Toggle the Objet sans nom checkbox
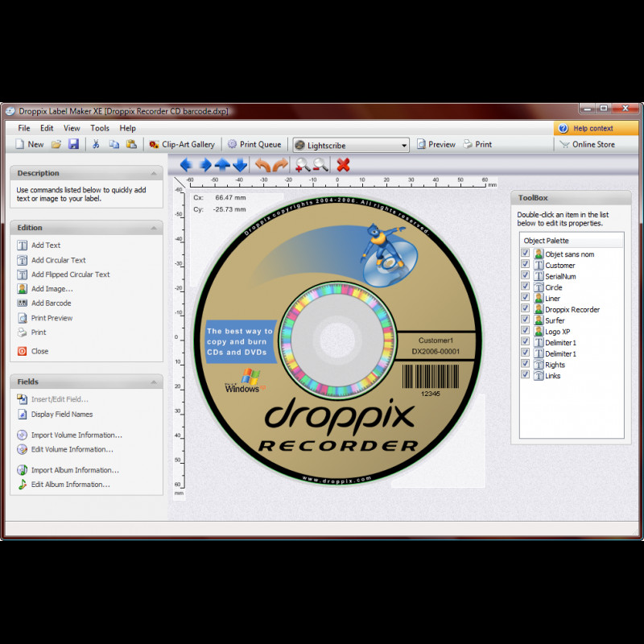 pyautogui.click(x=525, y=253)
